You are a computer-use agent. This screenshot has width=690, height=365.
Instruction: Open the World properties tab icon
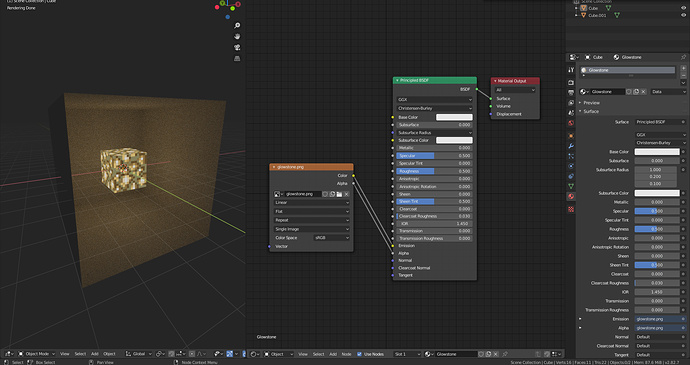(571, 123)
